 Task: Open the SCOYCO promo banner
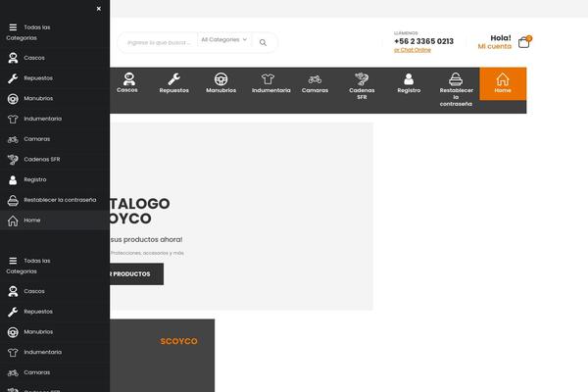pyautogui.click(x=162, y=356)
